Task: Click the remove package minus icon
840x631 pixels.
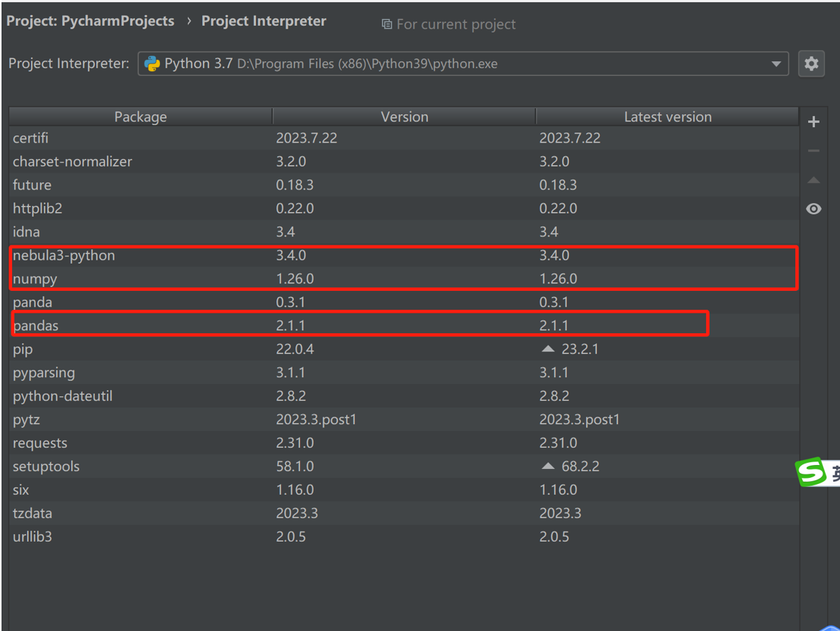Action: pyautogui.click(x=814, y=152)
